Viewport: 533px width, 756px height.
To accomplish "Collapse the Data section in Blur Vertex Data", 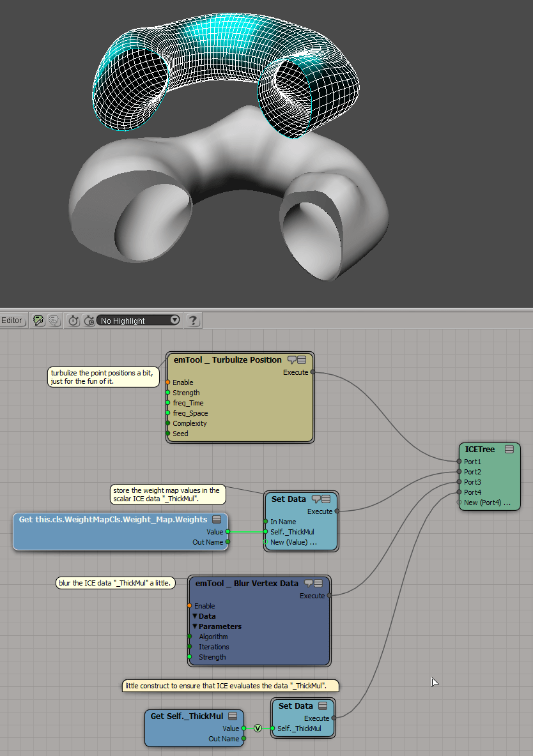I will [x=195, y=616].
